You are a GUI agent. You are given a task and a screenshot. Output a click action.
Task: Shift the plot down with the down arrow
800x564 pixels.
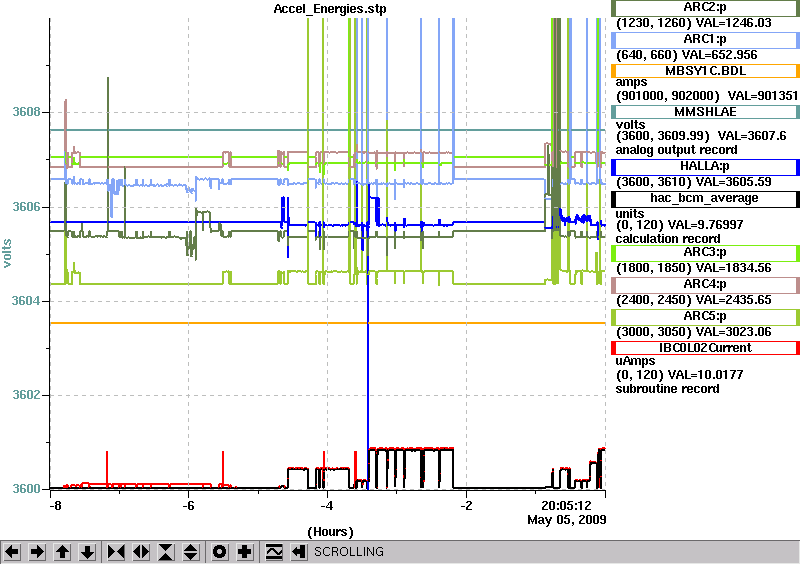click(x=87, y=552)
